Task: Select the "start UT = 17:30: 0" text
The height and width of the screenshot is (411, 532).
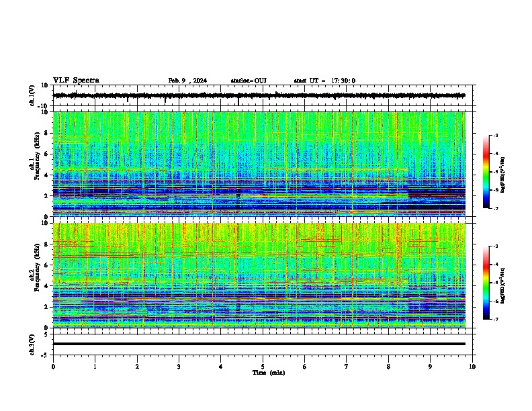Action: [324, 81]
